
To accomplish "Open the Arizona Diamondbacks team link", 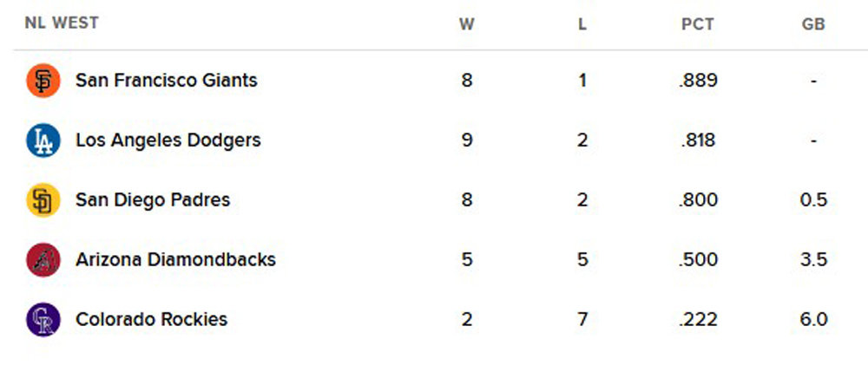I will point(175,259).
